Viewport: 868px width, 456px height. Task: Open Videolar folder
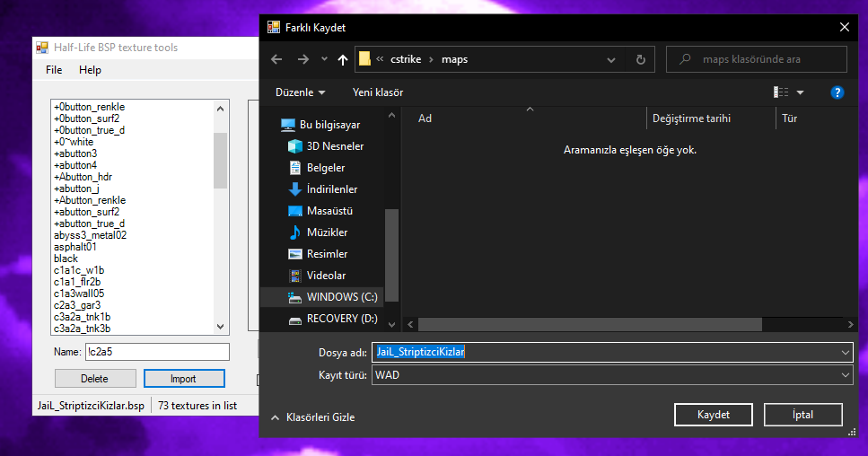(x=317, y=276)
